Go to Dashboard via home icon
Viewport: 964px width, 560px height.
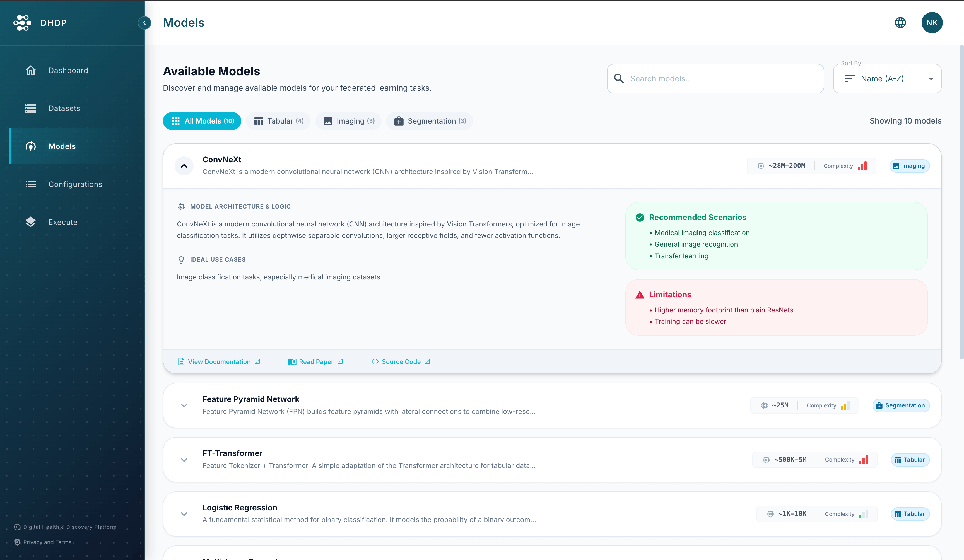(31, 70)
